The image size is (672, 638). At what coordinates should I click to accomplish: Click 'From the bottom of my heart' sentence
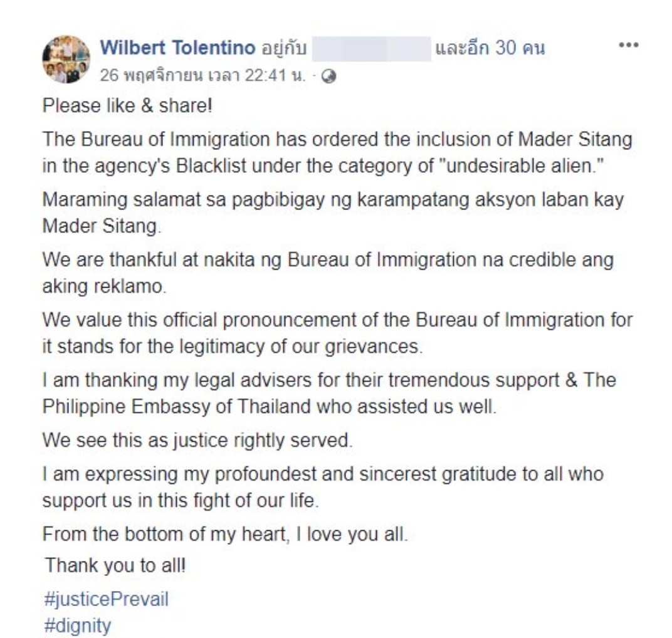225,535
